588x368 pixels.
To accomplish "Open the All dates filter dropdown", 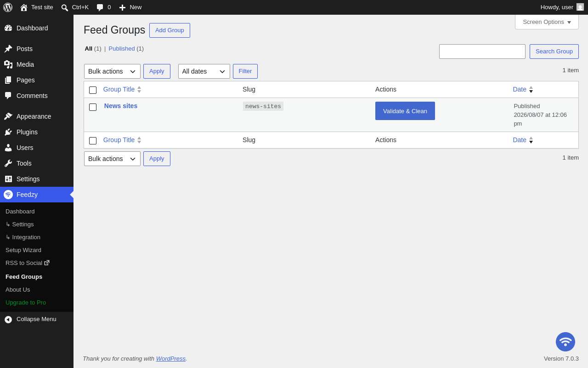I will point(204,71).
